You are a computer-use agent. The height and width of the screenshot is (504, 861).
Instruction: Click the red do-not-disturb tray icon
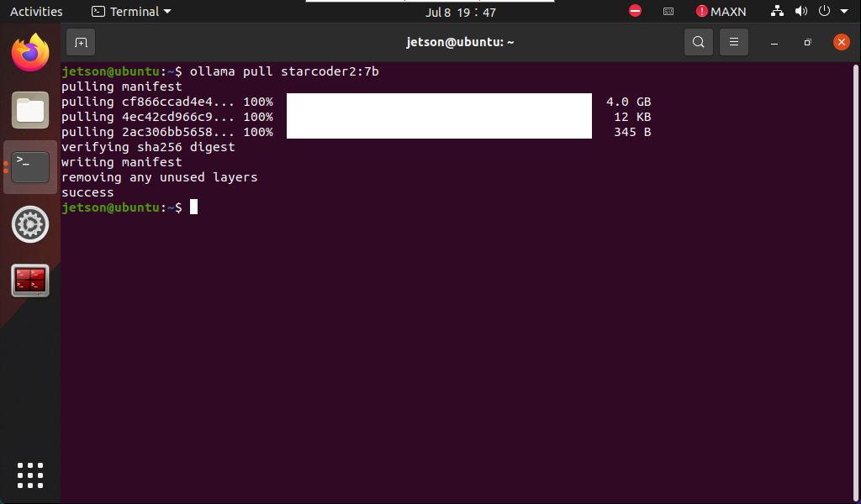(636, 11)
